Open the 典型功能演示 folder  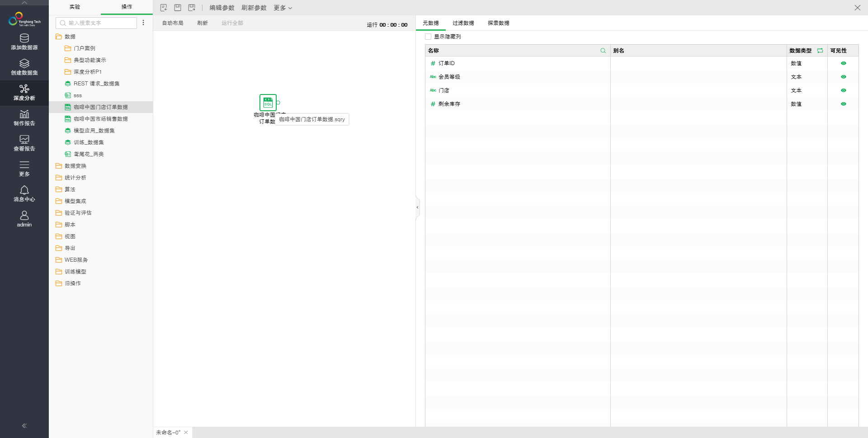90,60
